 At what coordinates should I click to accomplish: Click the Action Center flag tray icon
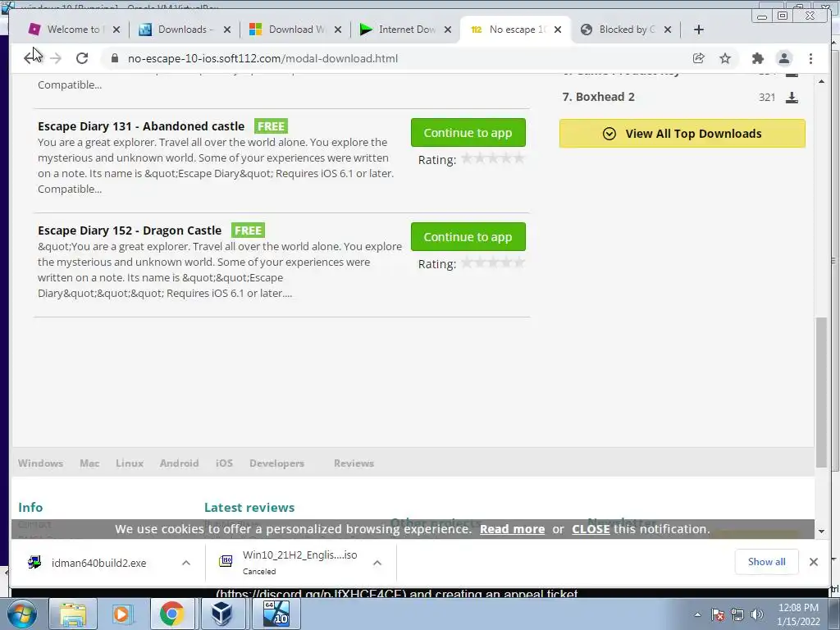[718, 615]
